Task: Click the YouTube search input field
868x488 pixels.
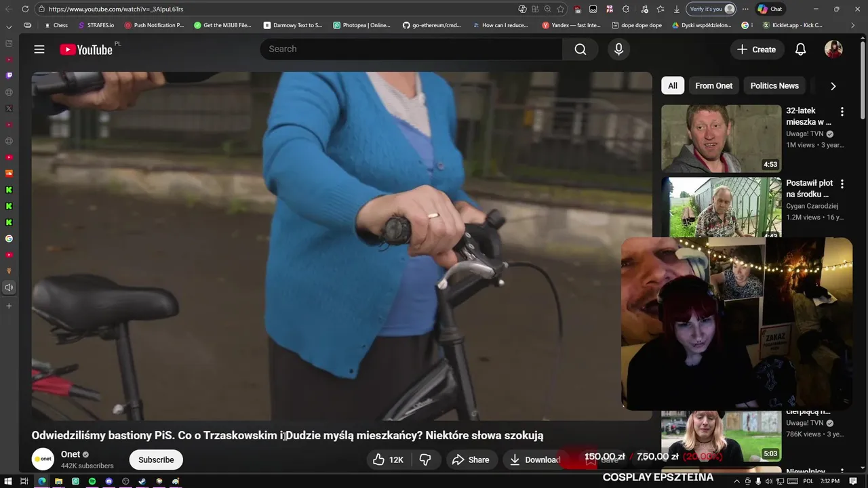Action: [411, 49]
